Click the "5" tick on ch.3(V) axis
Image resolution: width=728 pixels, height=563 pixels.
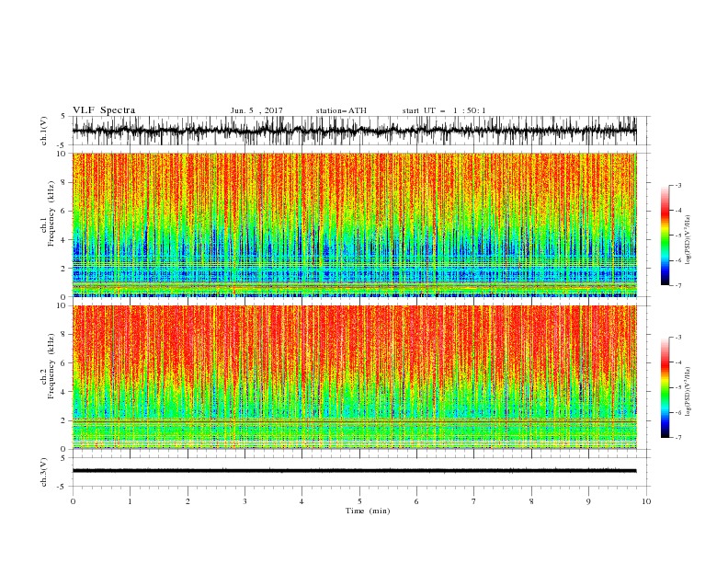pos(63,457)
